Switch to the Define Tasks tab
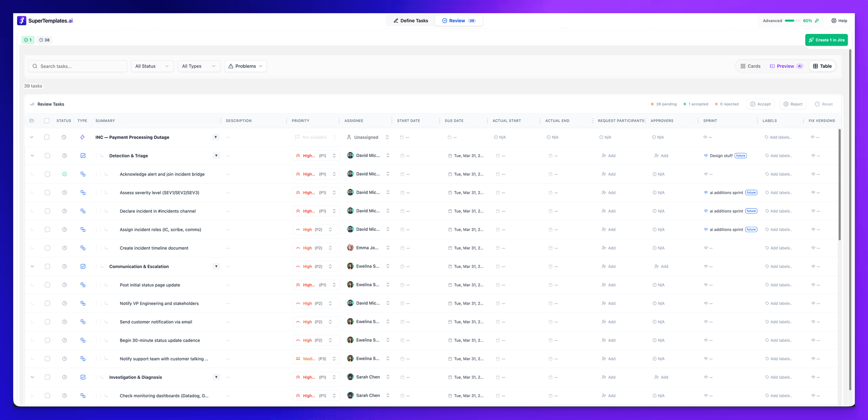 tap(410, 20)
